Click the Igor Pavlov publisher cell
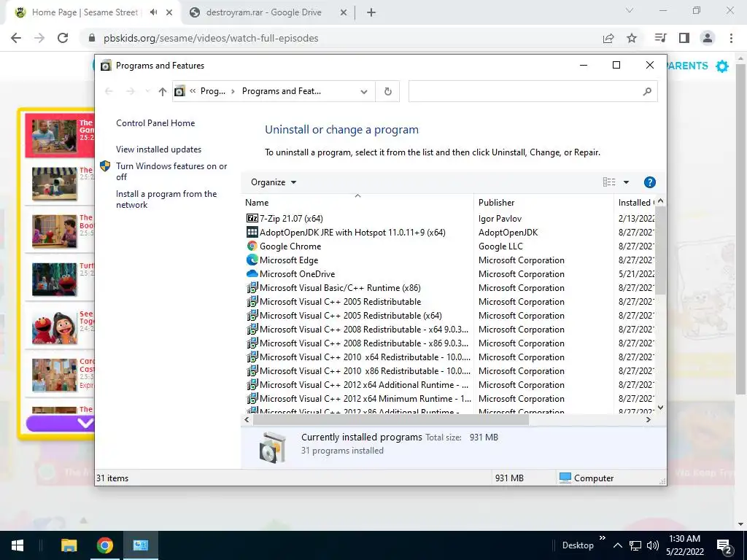 click(500, 219)
